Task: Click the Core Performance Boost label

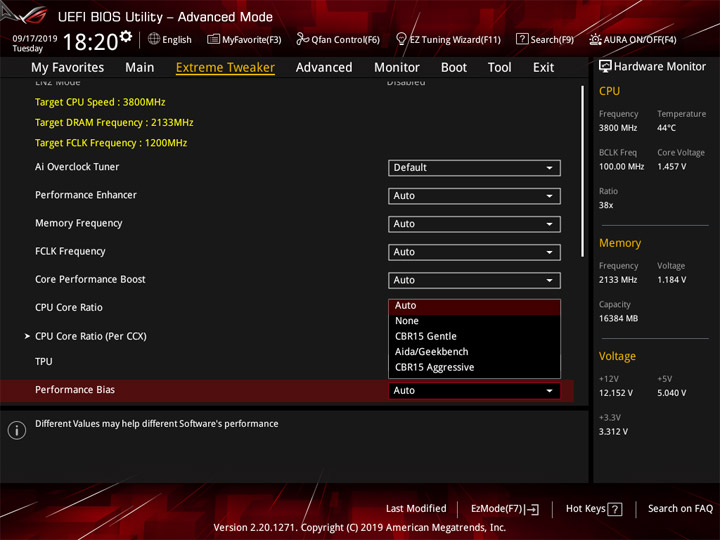Action: (x=90, y=280)
